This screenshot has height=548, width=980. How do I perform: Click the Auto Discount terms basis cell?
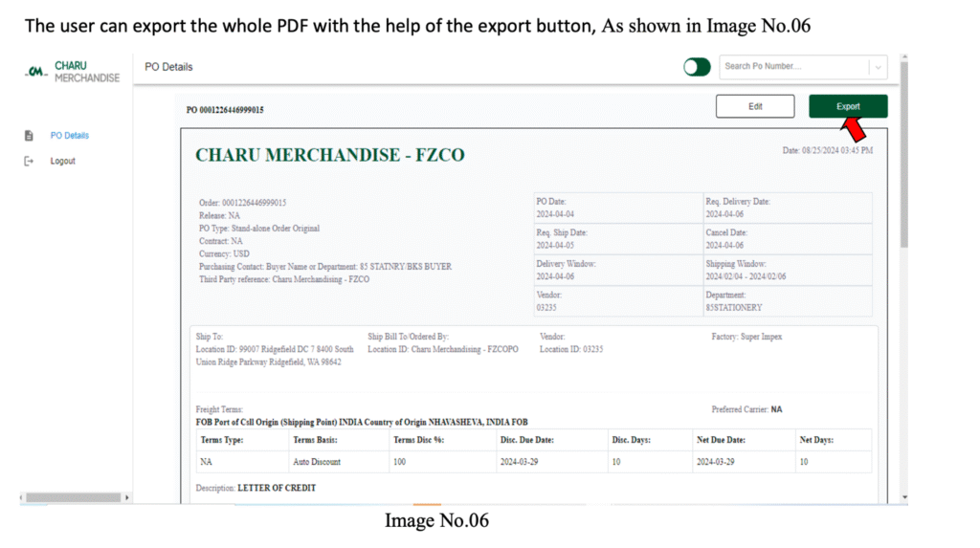(x=317, y=462)
